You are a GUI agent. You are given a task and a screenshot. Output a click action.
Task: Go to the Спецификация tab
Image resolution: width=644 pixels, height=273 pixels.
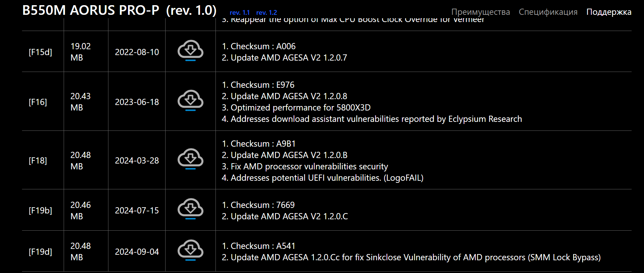click(x=548, y=12)
